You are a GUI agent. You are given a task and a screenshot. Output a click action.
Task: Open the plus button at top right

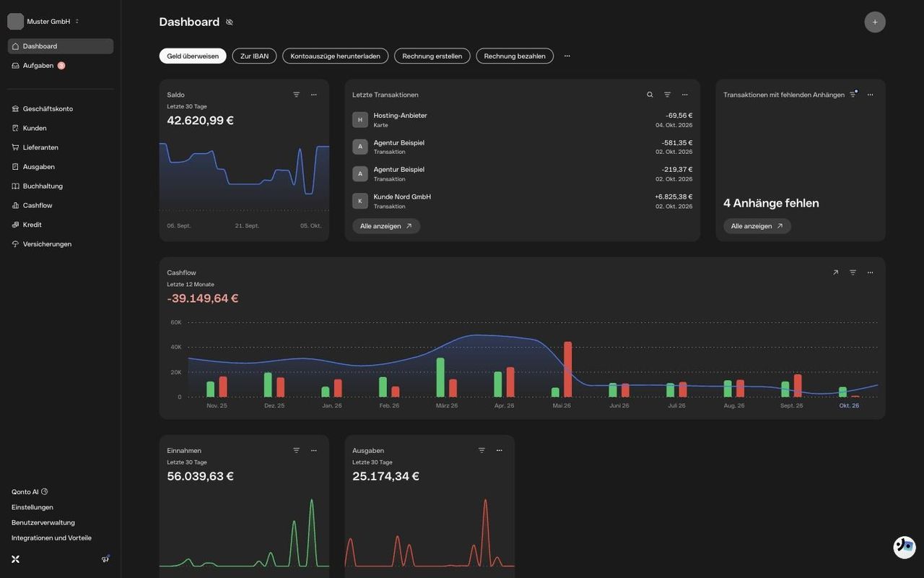pyautogui.click(x=875, y=22)
